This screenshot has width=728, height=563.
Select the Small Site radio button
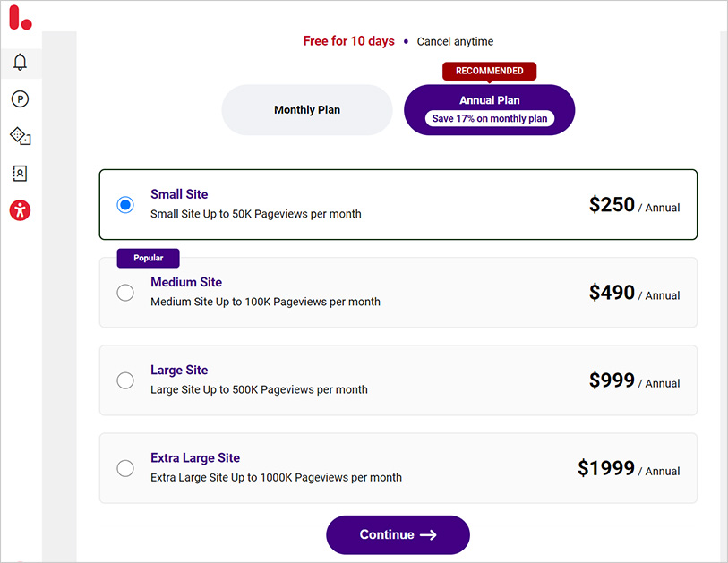pyautogui.click(x=124, y=204)
